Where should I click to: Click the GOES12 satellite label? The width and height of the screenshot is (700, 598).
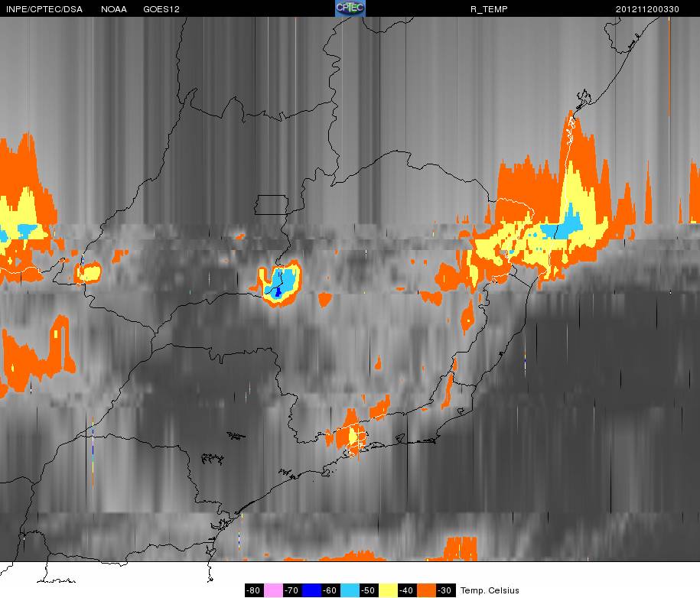click(161, 9)
